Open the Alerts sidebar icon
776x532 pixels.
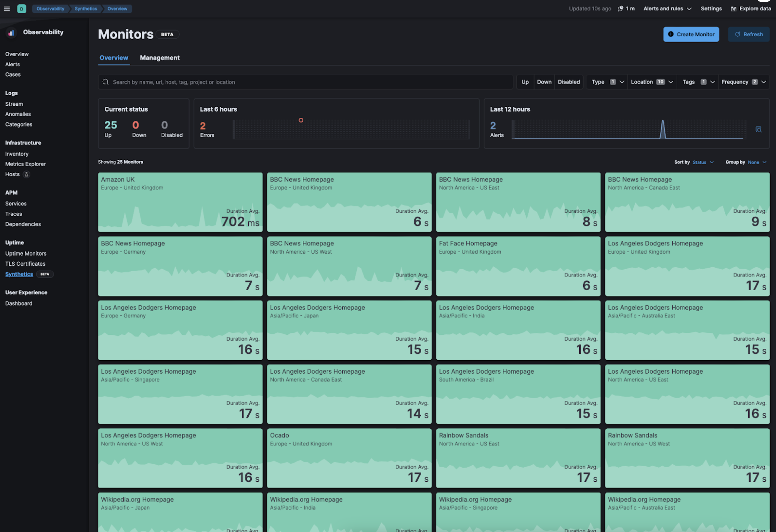coord(13,64)
